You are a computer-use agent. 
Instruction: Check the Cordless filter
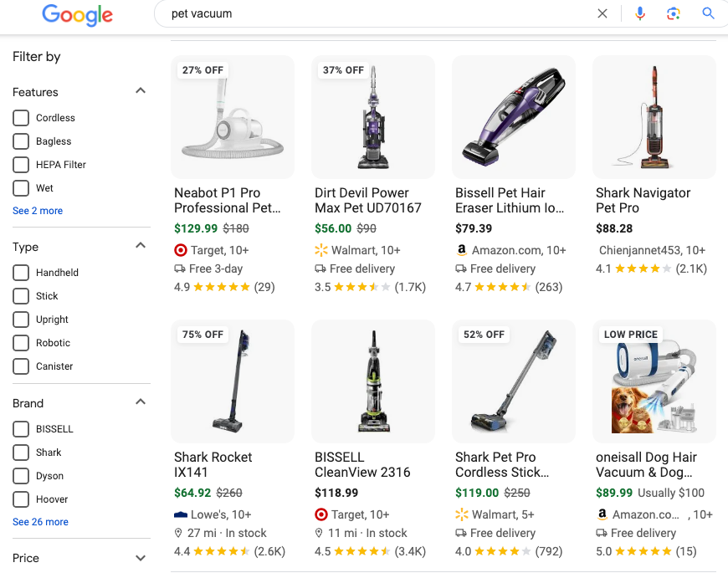pyautogui.click(x=20, y=118)
